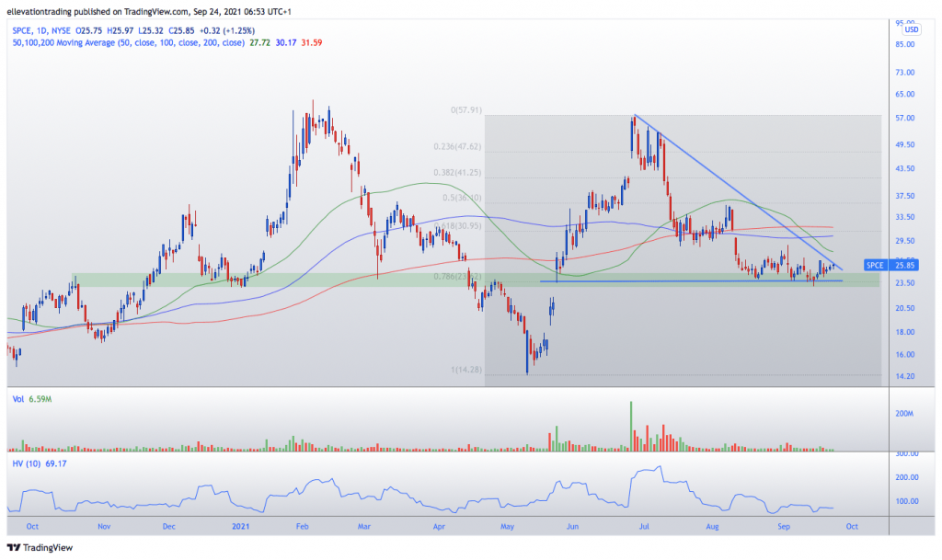This screenshot has width=942, height=560.
Task: Click the 57.00 price axis label
Action: [x=905, y=119]
